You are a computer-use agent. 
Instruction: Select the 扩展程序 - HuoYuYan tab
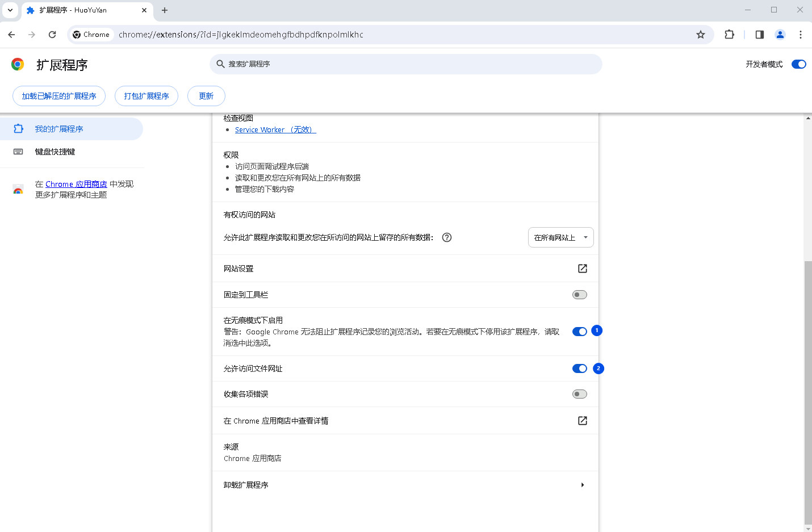87,10
